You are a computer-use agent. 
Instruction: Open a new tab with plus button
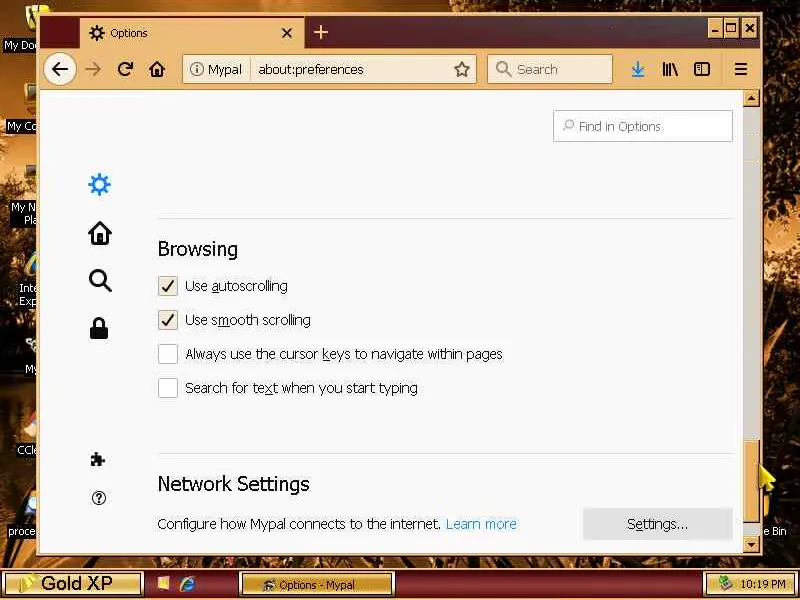click(x=321, y=33)
